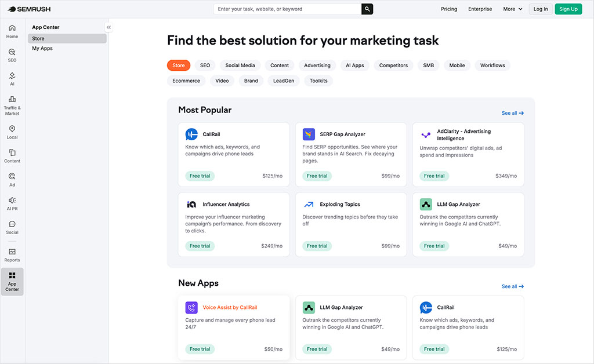This screenshot has height=364, width=594.
Task: Open Traffic & Market in the sidebar
Action: 12,105
